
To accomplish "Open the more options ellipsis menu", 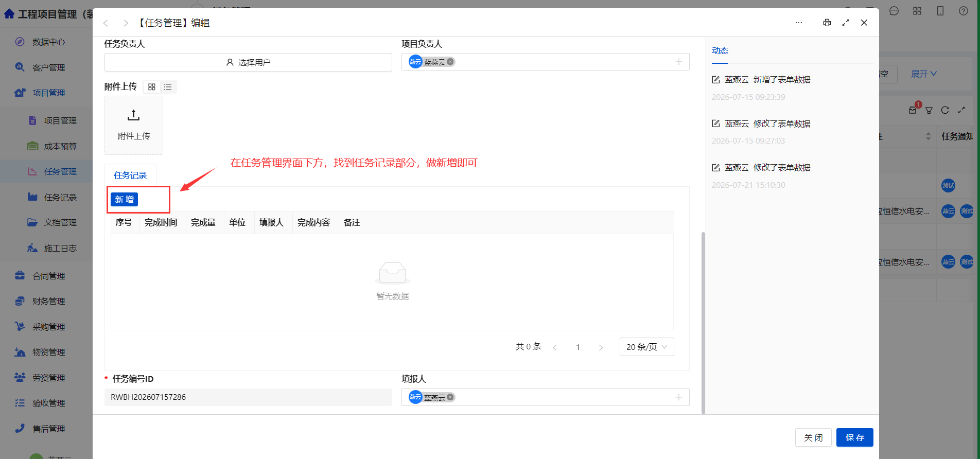I will coord(799,23).
